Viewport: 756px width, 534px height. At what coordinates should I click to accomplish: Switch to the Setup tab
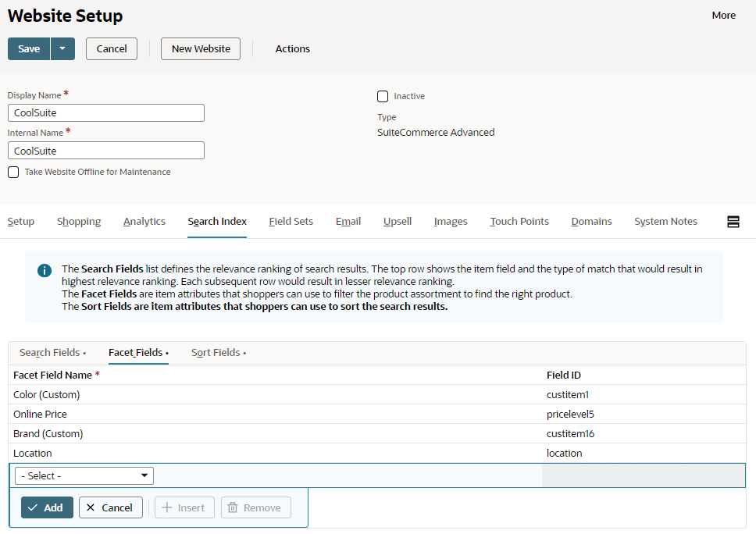(21, 221)
